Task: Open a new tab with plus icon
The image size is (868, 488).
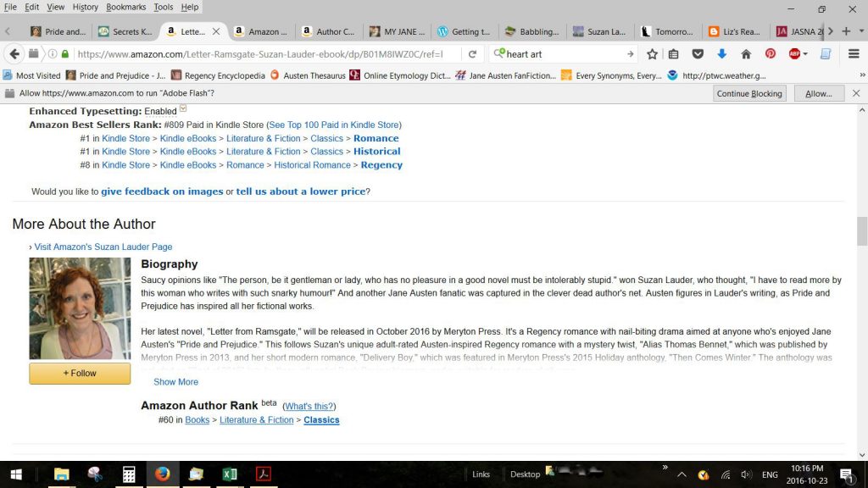Action: coord(846,31)
